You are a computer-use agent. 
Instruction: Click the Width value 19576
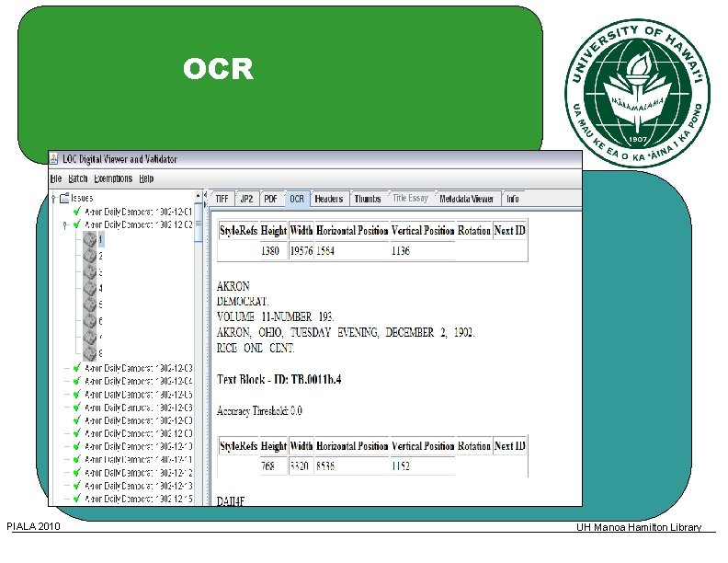(x=301, y=251)
